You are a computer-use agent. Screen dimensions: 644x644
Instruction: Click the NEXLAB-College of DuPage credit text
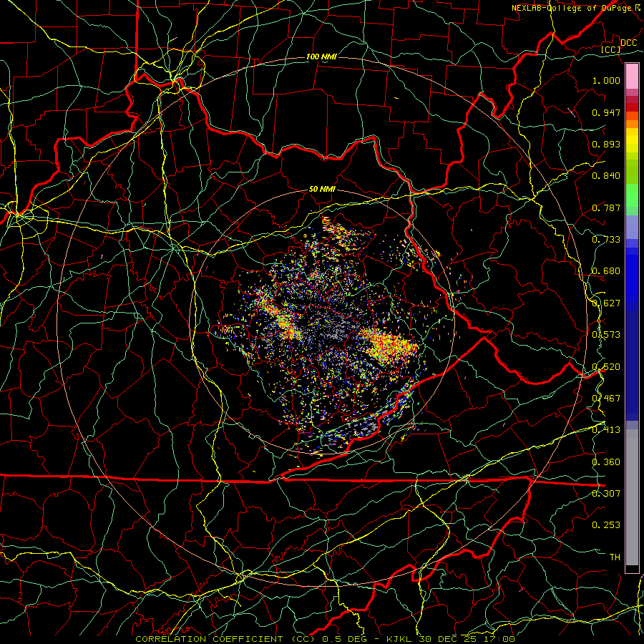click(576, 8)
